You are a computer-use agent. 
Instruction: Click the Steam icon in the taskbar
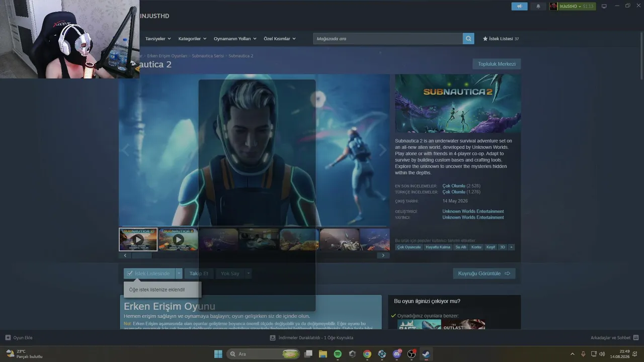(426, 354)
